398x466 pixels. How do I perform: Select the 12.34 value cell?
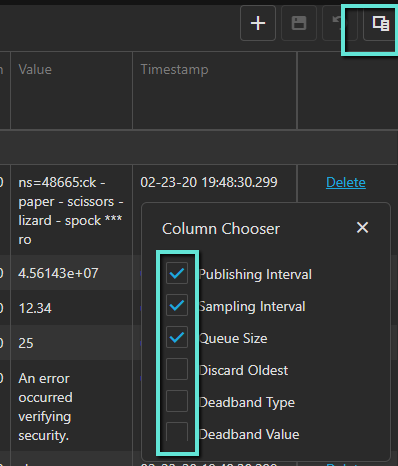(x=71, y=308)
